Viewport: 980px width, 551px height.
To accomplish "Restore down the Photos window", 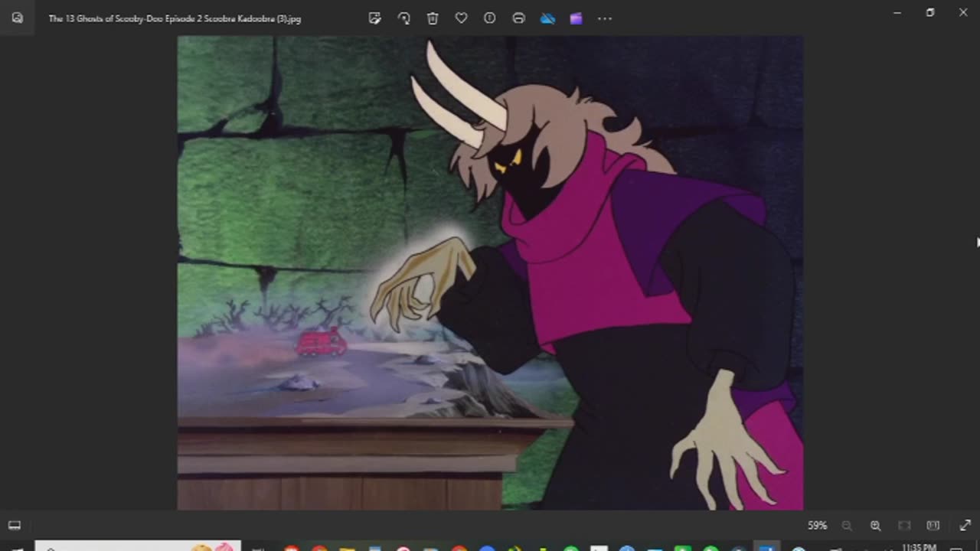I will point(930,12).
